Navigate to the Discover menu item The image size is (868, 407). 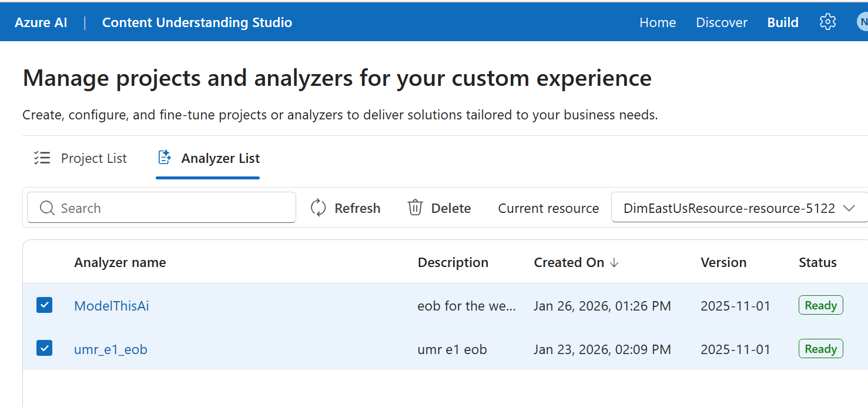click(x=722, y=22)
